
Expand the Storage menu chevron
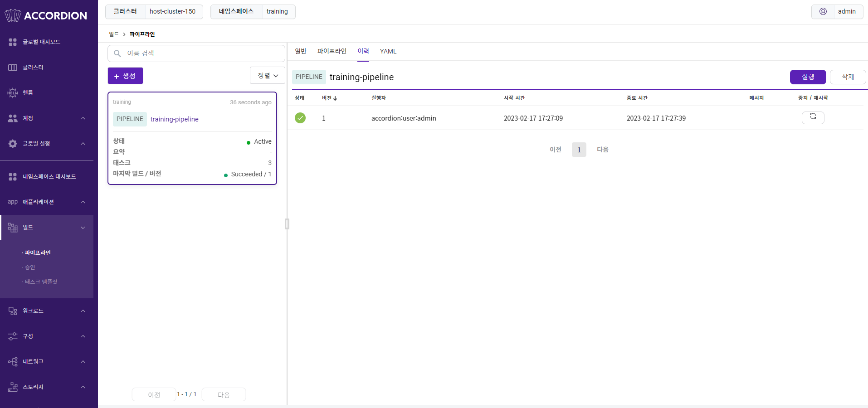[x=83, y=387]
